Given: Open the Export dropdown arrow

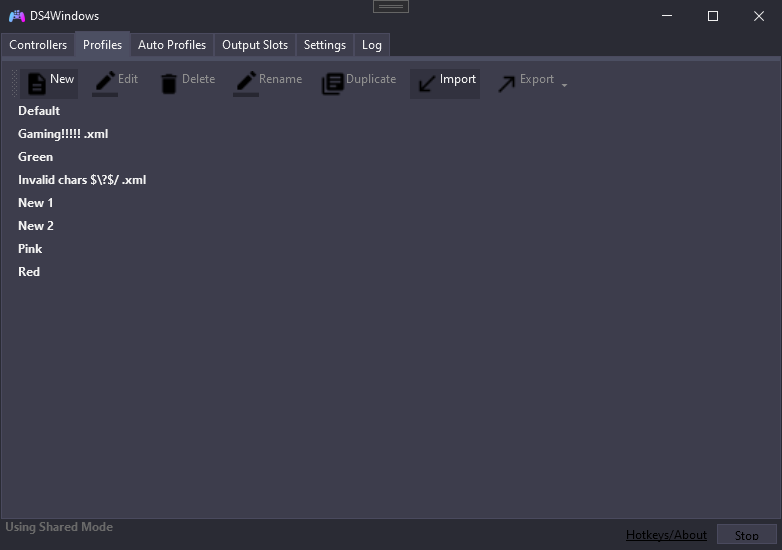Looking at the screenshot, I should 565,86.
